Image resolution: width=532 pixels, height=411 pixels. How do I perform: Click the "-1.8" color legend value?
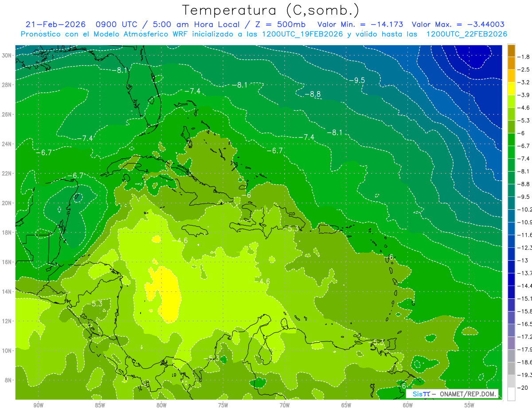click(x=524, y=57)
